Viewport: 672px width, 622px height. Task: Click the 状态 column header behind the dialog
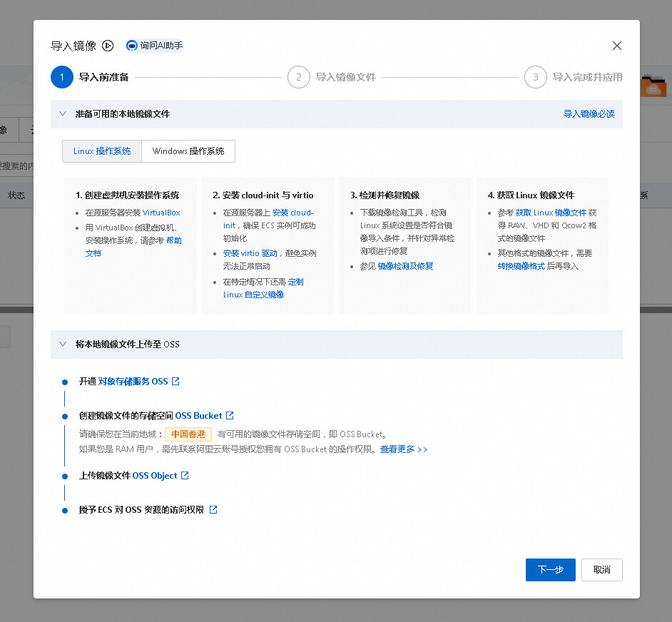point(16,195)
